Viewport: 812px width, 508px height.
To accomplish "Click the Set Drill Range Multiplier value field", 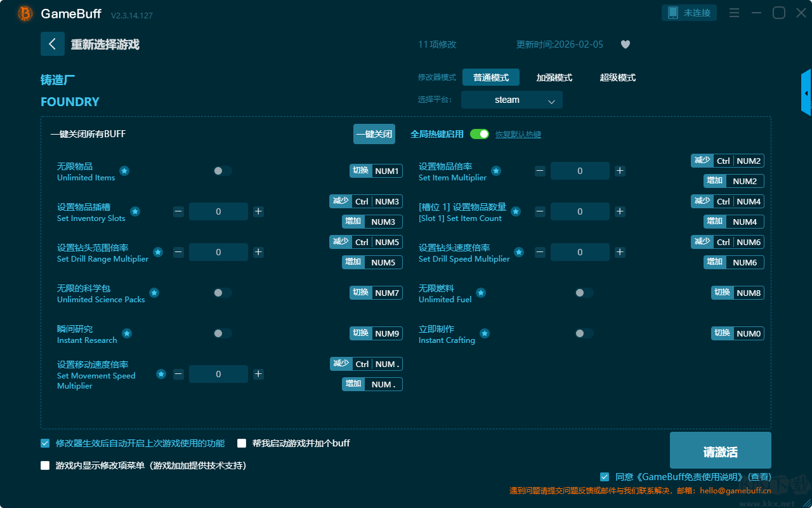I will pyautogui.click(x=218, y=252).
